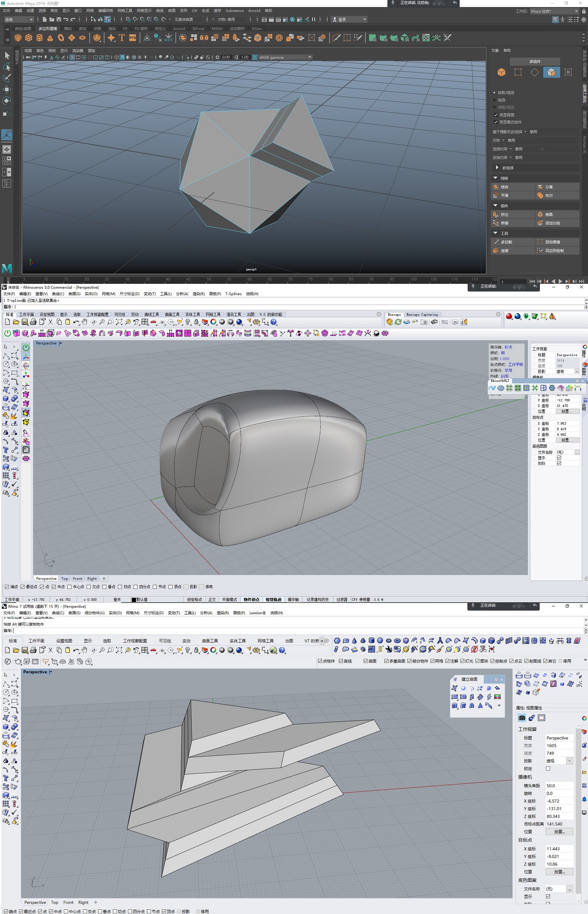This screenshot has height=914, width=588.
Task: Toggle 点物件 selection filter in Rhino 7
Action: (320, 661)
